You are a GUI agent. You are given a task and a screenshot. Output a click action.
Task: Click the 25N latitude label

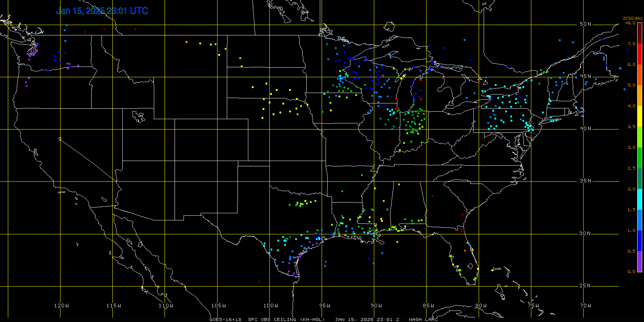(585, 286)
